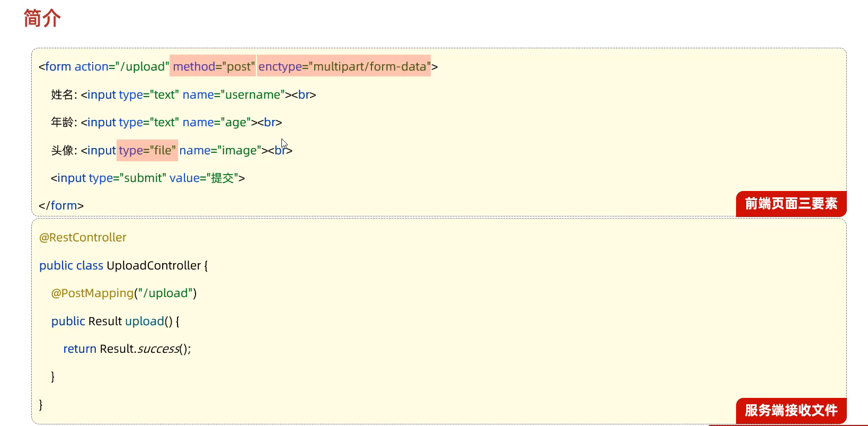868x426 pixels.
Task: Click the @RestController annotation
Action: 83,238
